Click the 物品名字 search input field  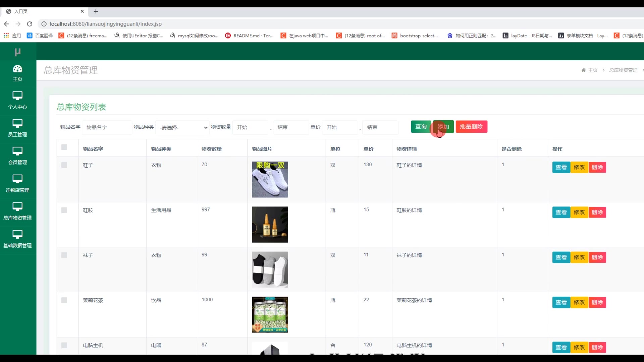click(x=107, y=127)
